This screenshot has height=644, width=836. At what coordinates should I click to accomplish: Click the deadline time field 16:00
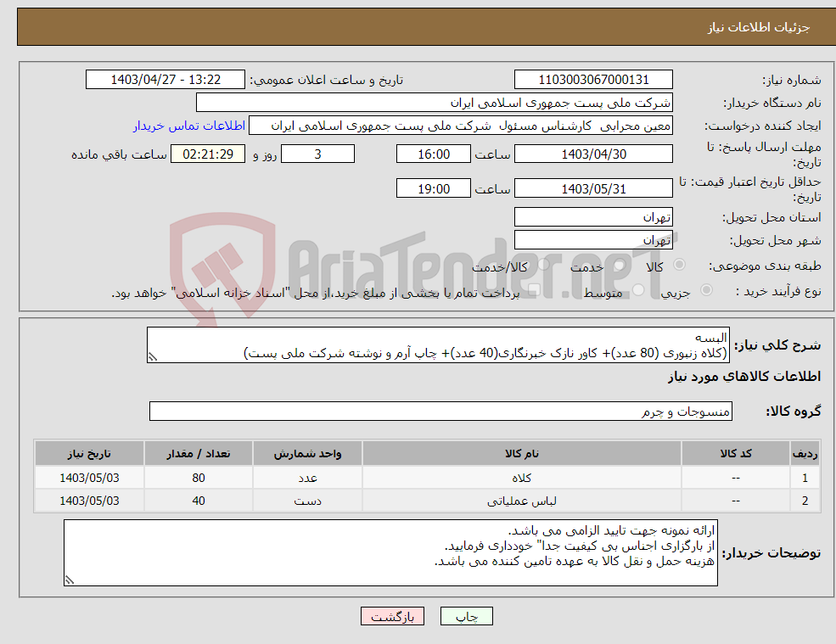[x=434, y=154]
